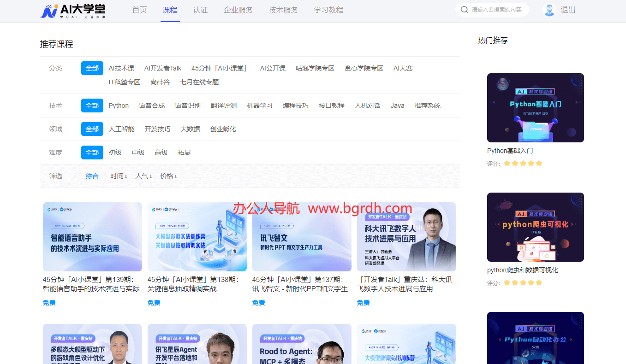Select 全部 in the 分类 row

tap(92, 68)
